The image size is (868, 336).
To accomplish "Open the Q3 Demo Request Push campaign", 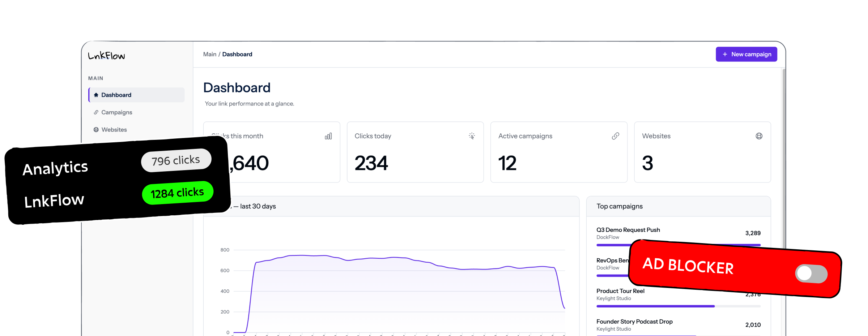I will pos(628,230).
